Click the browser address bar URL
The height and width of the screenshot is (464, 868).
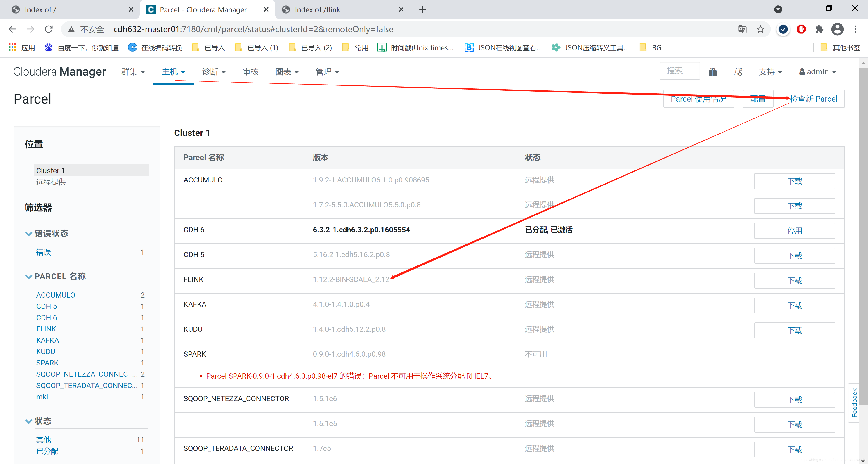coord(253,29)
